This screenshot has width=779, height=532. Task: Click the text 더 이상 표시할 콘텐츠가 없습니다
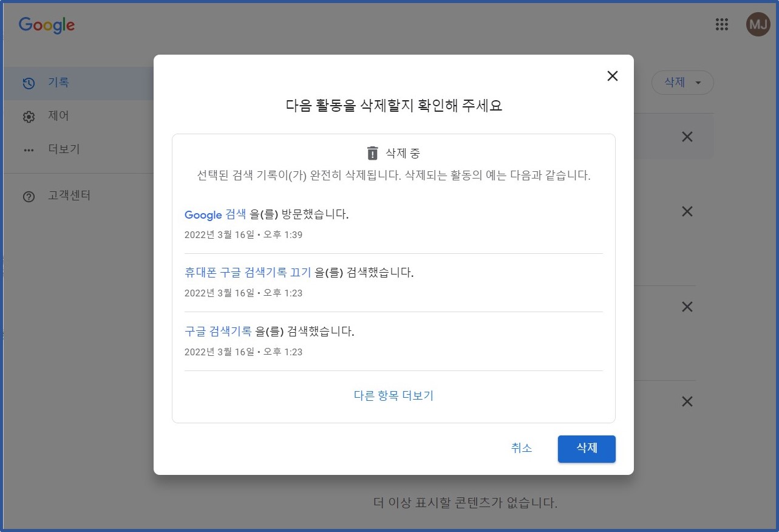coord(465,503)
